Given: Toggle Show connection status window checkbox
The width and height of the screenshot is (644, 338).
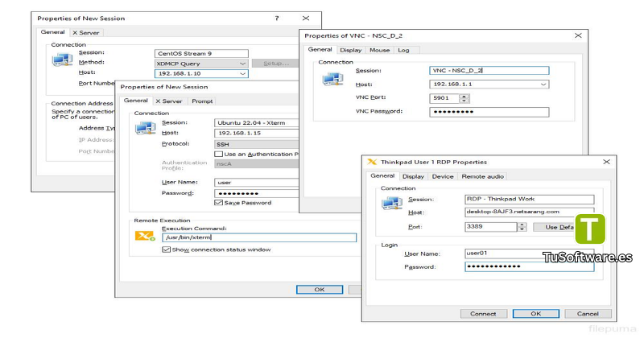Looking at the screenshot, I should pos(167,249).
